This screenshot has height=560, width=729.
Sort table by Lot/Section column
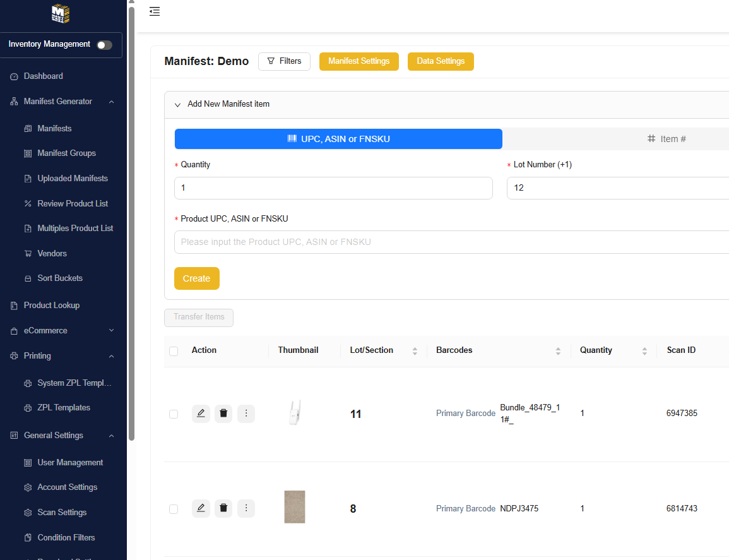coord(414,351)
